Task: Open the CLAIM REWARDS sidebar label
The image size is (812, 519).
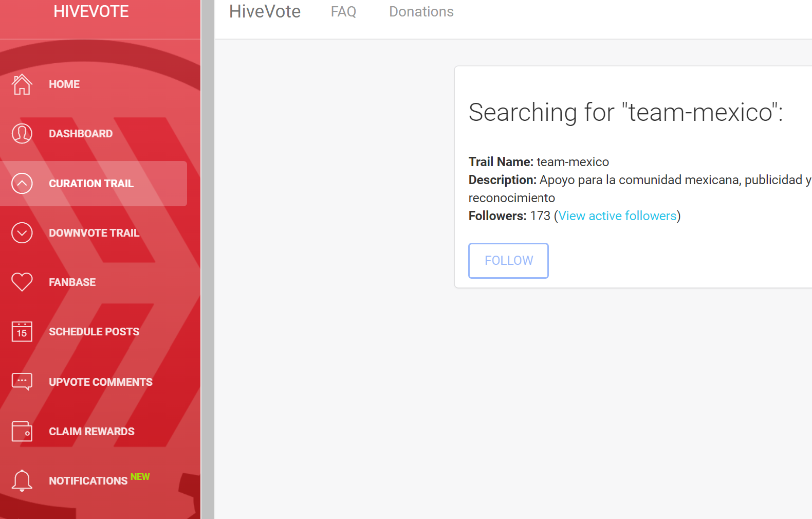Action: [x=91, y=432]
